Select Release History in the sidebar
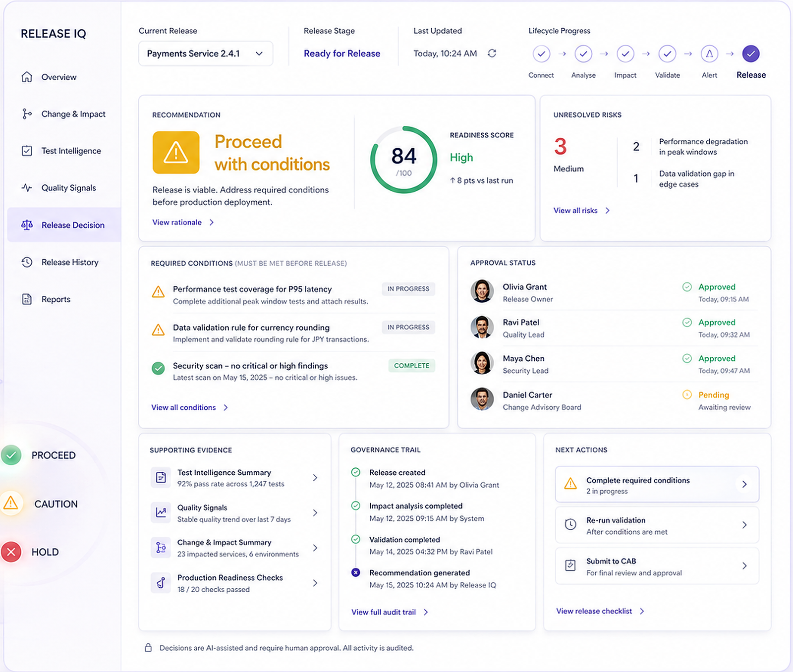793x672 pixels. 64,262
